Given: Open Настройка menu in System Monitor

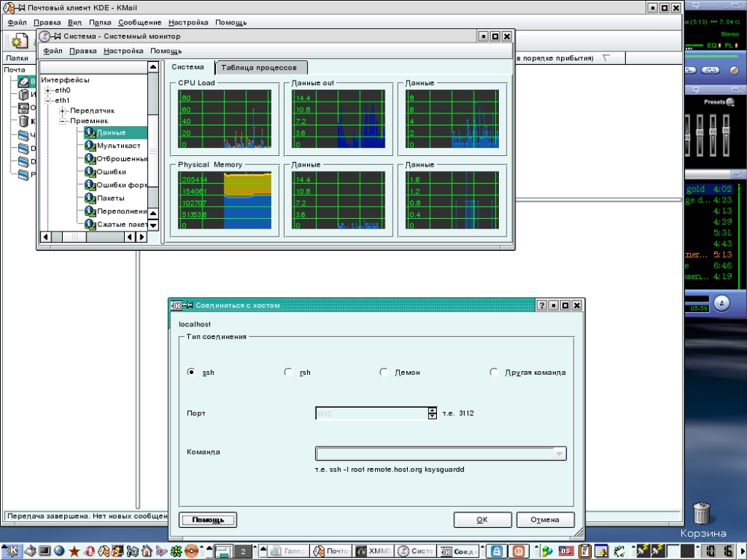Looking at the screenshot, I should pyautogui.click(x=123, y=51).
